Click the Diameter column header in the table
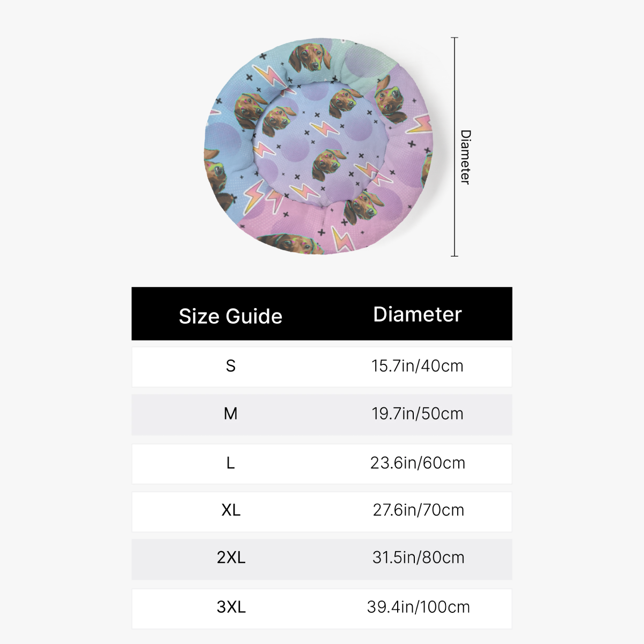The height and width of the screenshot is (644, 644). 417,314
